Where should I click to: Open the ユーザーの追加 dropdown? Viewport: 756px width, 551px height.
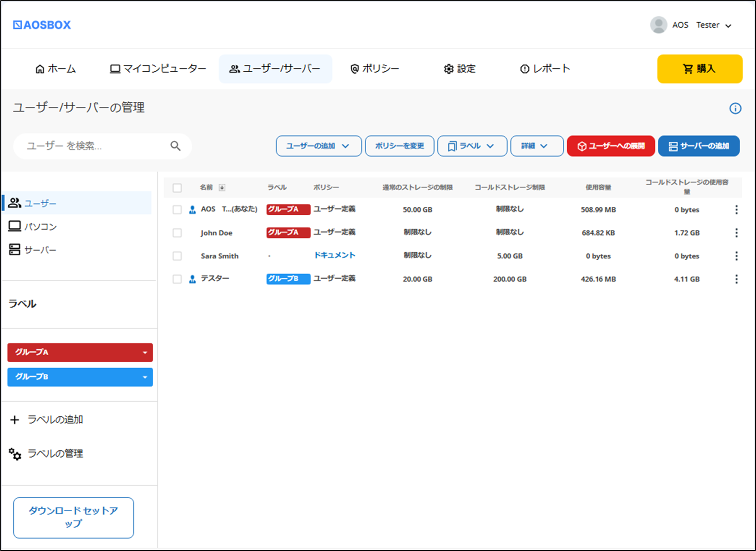click(x=319, y=146)
